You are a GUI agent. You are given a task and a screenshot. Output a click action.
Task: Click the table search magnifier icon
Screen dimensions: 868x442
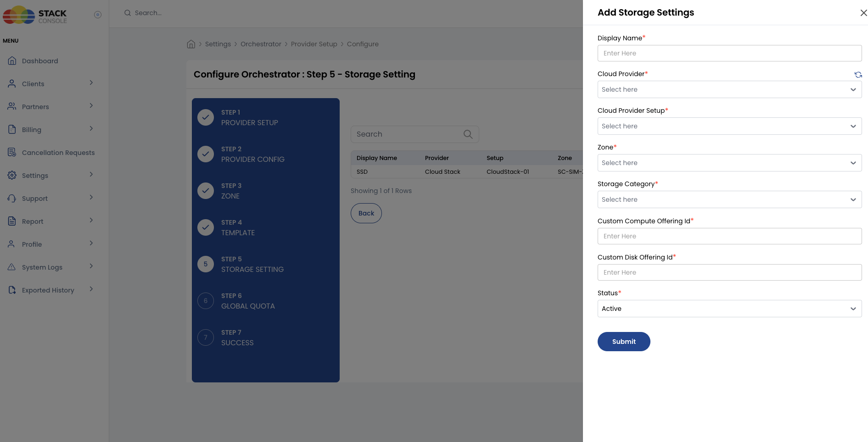[468, 134]
